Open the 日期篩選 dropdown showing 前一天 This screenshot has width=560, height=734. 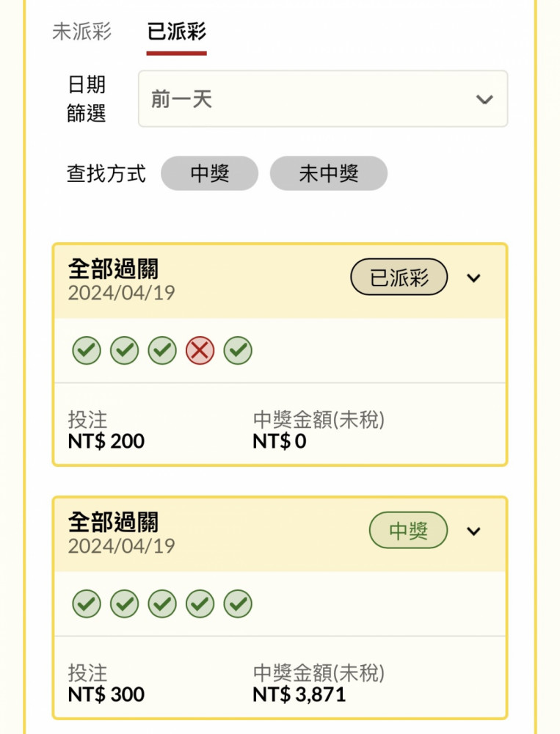tap(323, 99)
